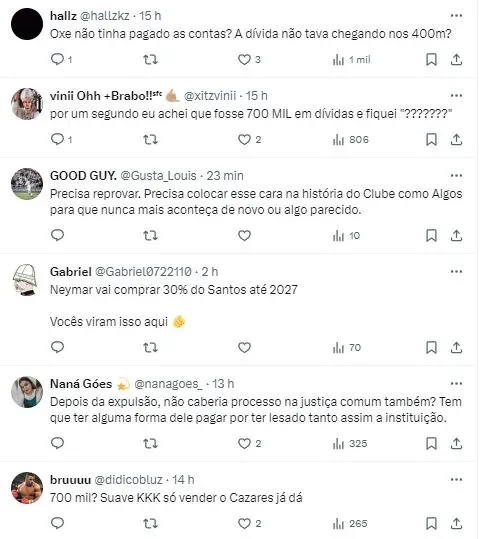Open the @nanagoes_ handle link

(x=168, y=384)
